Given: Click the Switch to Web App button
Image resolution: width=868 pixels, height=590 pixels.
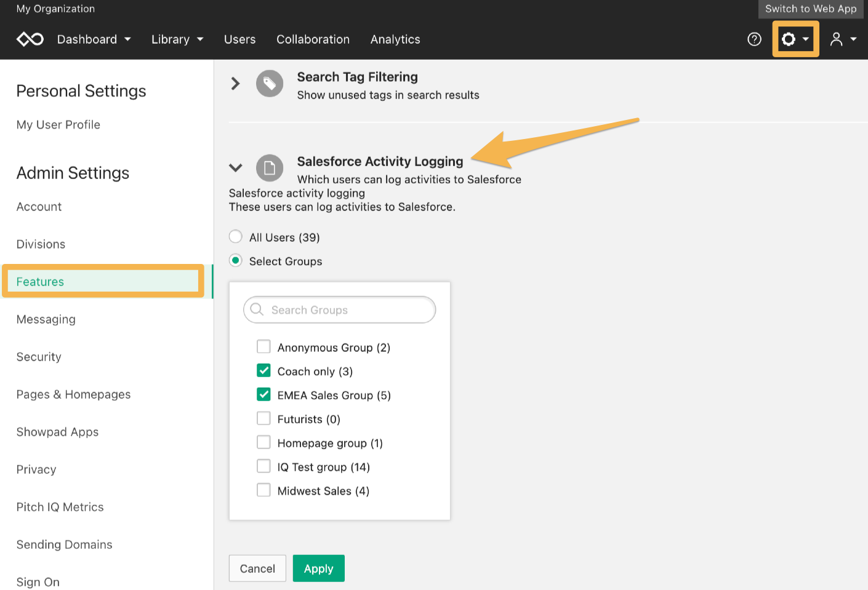Looking at the screenshot, I should tap(811, 9).
